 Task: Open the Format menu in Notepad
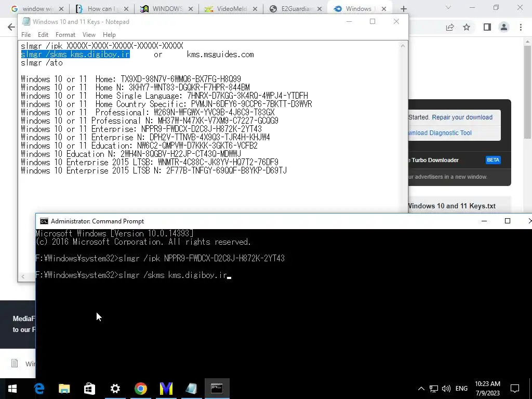click(x=65, y=35)
